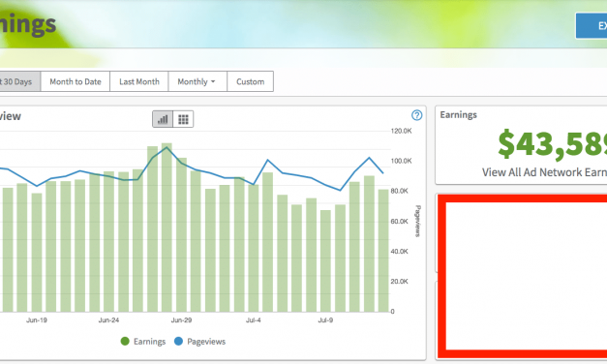607x364 pixels.
Task: Click the tallest earnings bar near Jun-28
Action: (x=167, y=227)
